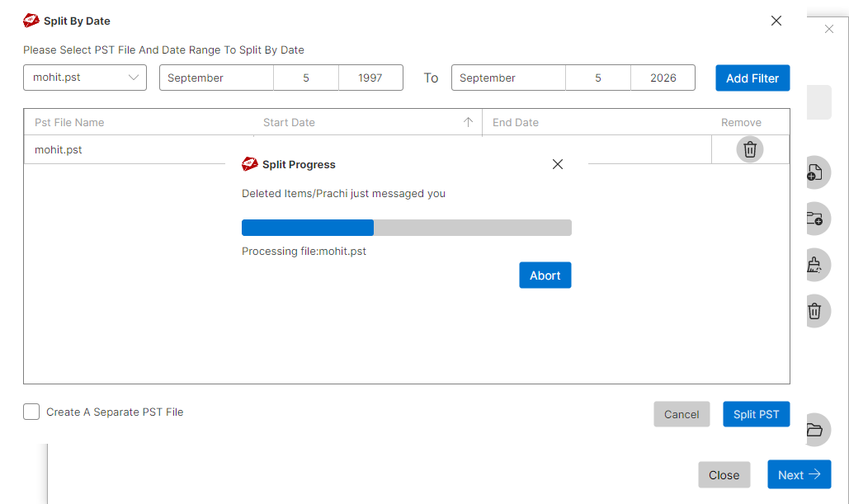This screenshot has height=504, width=849.
Task: Close the background window using its X
Action: pyautogui.click(x=829, y=29)
